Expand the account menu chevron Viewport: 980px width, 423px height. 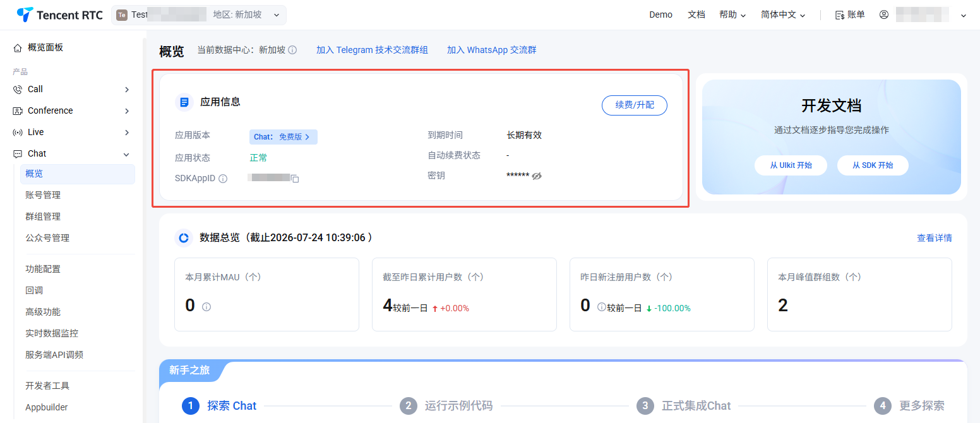click(x=964, y=15)
